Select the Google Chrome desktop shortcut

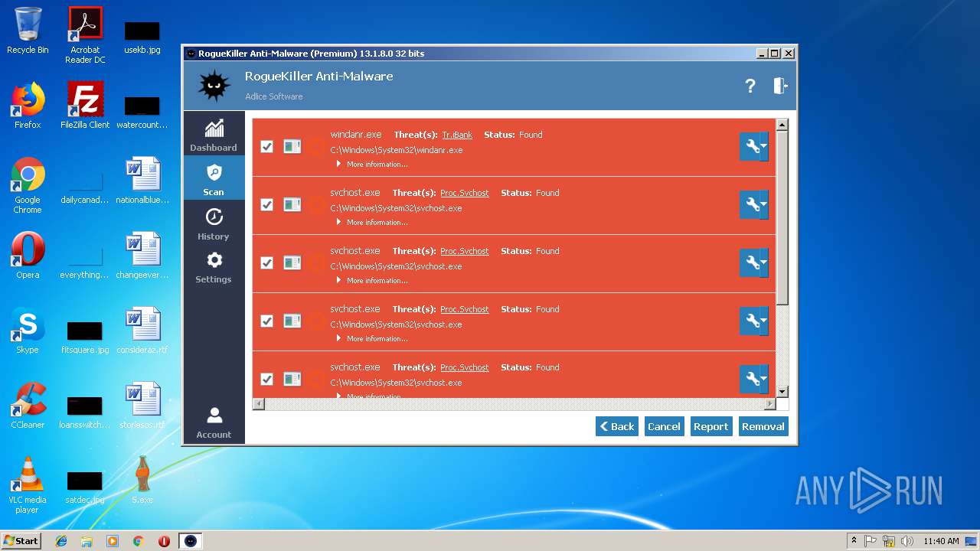point(28,185)
